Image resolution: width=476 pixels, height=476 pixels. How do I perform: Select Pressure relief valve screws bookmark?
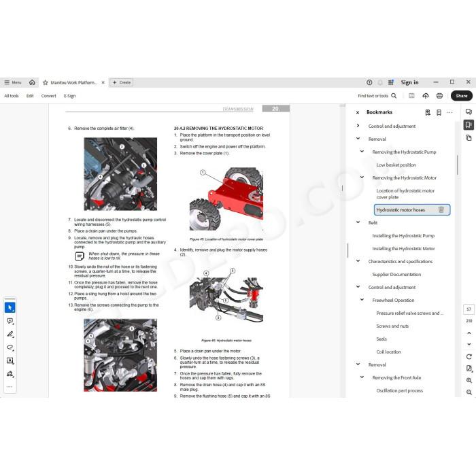[x=409, y=313]
